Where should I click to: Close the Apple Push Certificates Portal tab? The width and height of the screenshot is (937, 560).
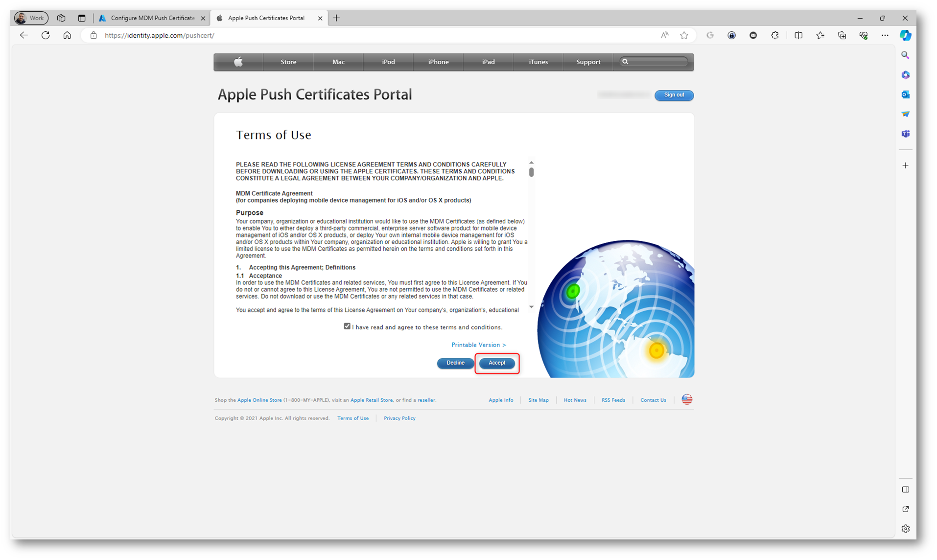point(320,19)
